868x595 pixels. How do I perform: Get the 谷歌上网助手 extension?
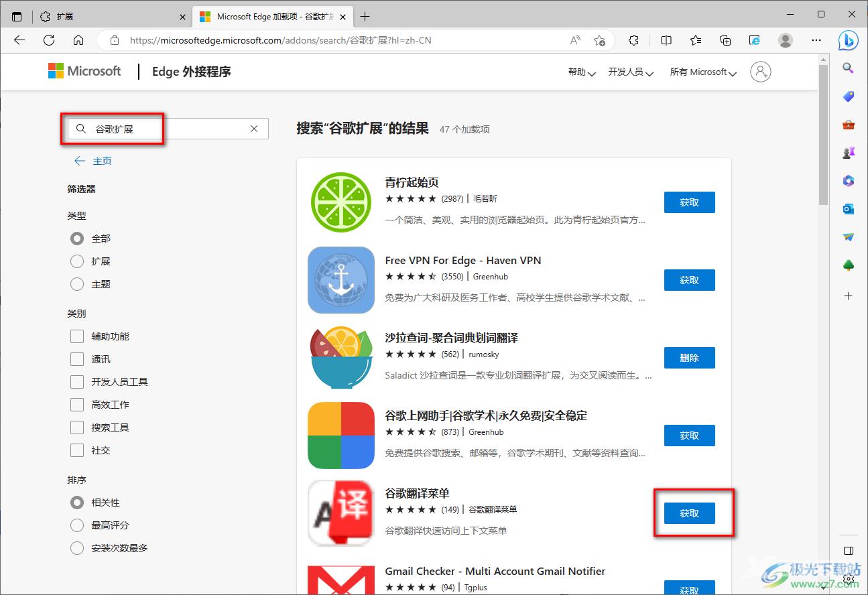coord(689,436)
